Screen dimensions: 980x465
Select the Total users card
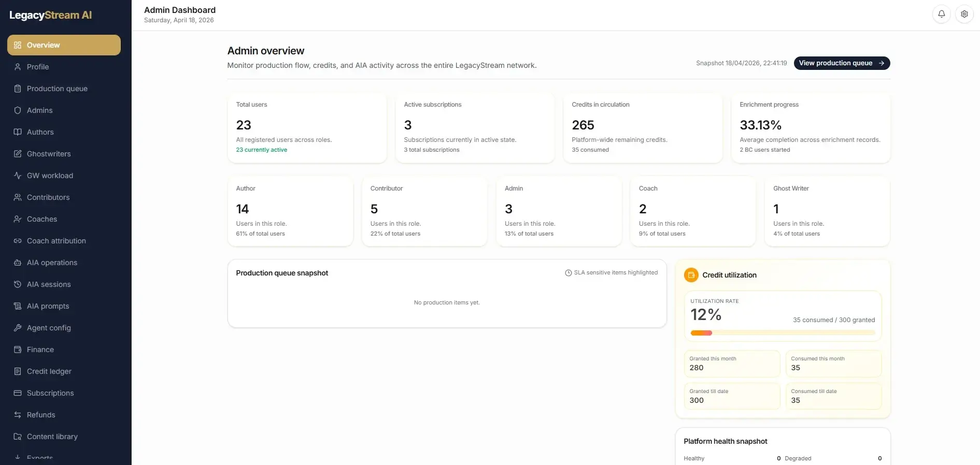tap(307, 128)
